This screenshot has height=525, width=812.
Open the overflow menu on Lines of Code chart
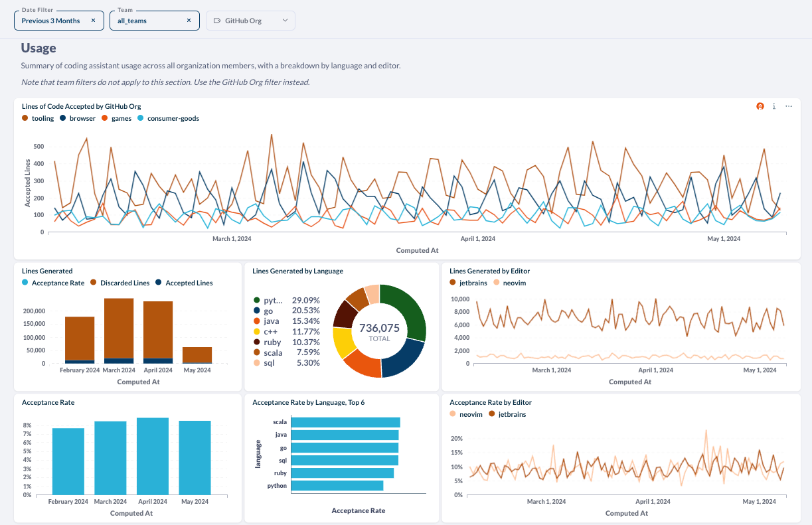789,106
